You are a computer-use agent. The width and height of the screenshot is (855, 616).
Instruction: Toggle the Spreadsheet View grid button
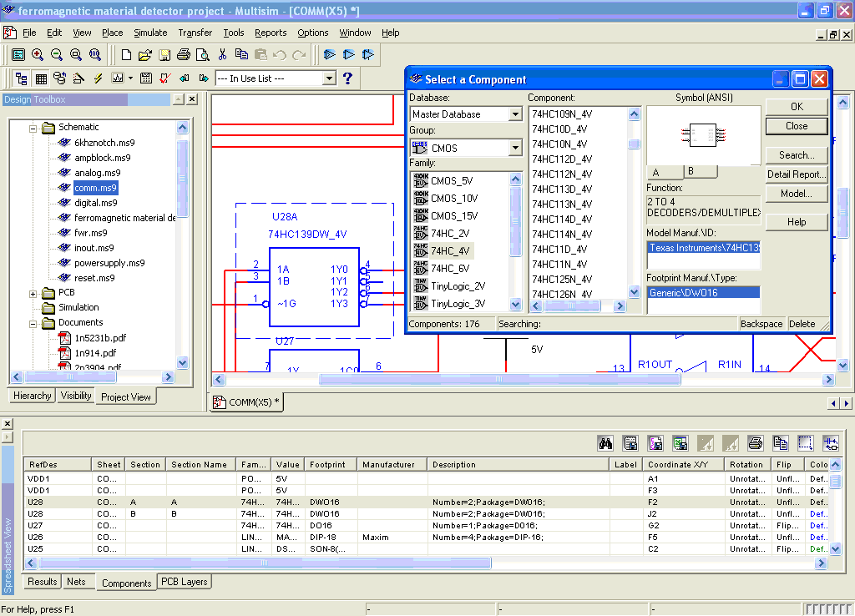point(41,78)
